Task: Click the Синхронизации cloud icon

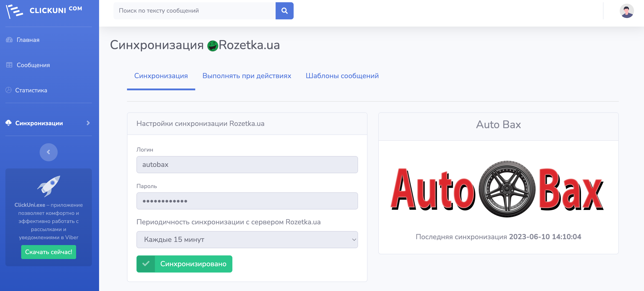Action: pyautogui.click(x=9, y=123)
